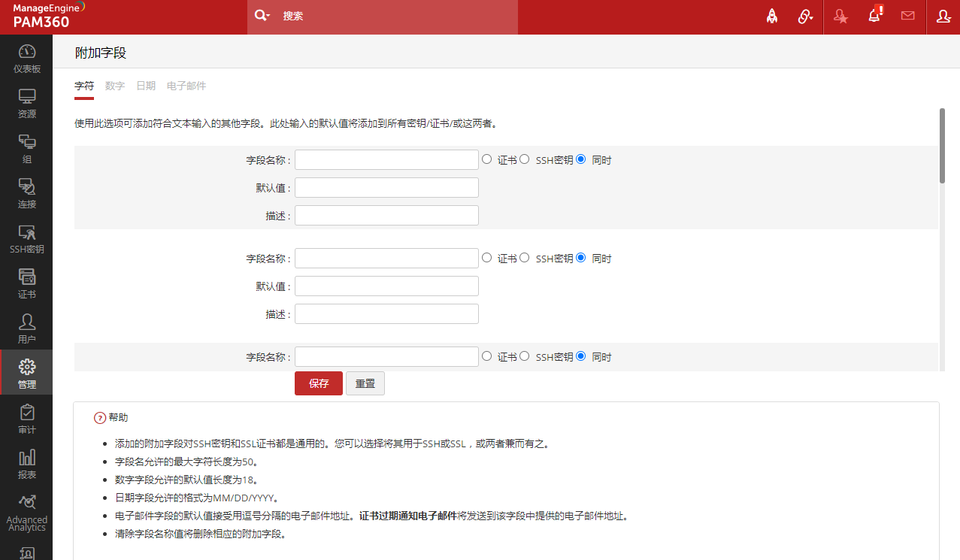Switch to the 日期 tab
960x560 pixels.
146,86
